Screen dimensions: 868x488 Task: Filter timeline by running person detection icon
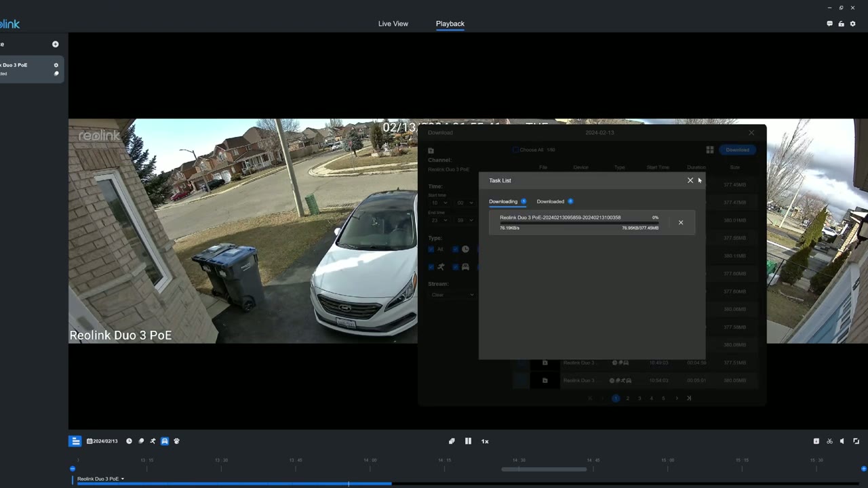[x=153, y=441]
